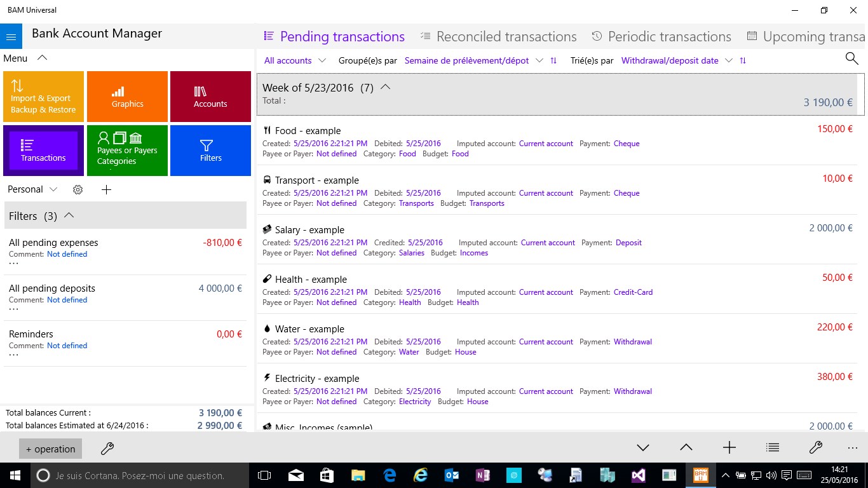Select the Transactions tile

coord(43,151)
